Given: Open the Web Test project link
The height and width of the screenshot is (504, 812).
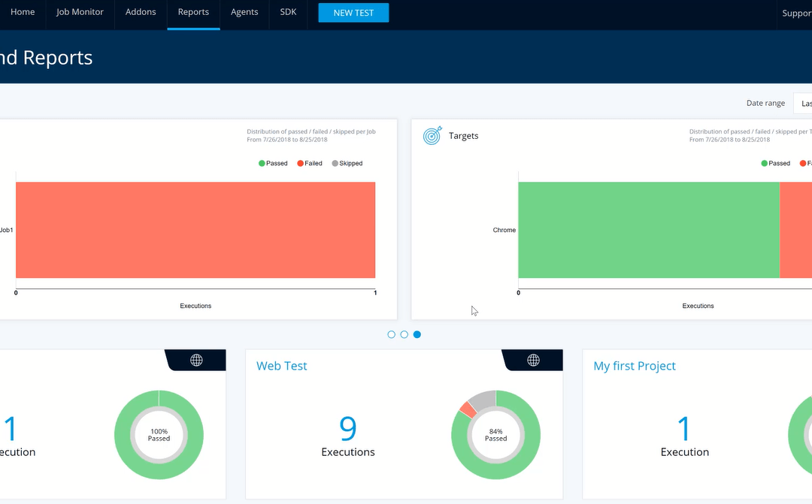Looking at the screenshot, I should tap(281, 366).
